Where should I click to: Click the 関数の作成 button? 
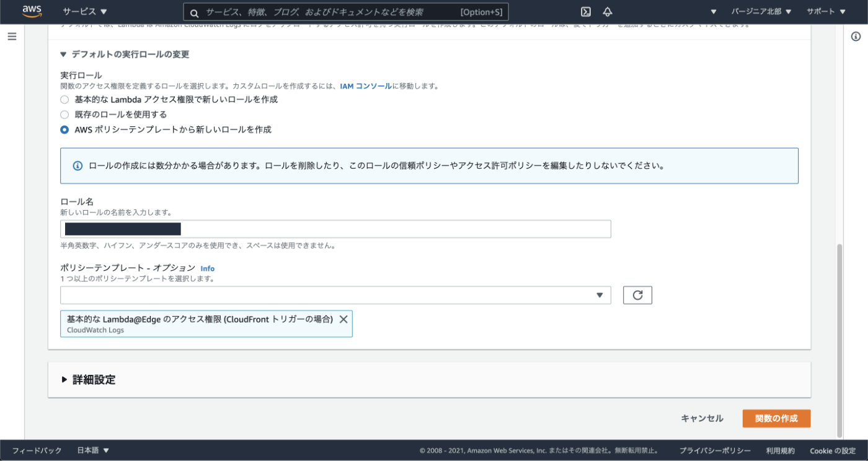[776, 418]
